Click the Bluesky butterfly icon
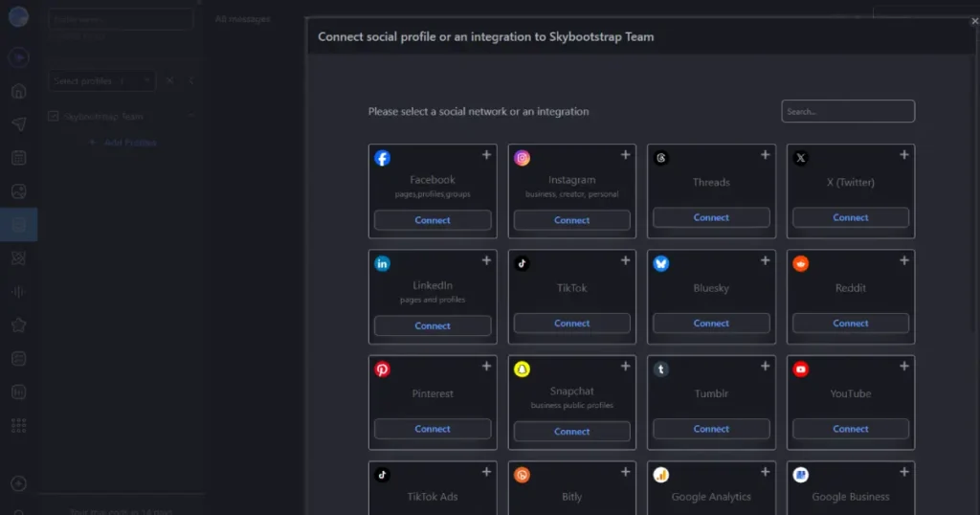The height and width of the screenshot is (515, 980). (x=661, y=264)
